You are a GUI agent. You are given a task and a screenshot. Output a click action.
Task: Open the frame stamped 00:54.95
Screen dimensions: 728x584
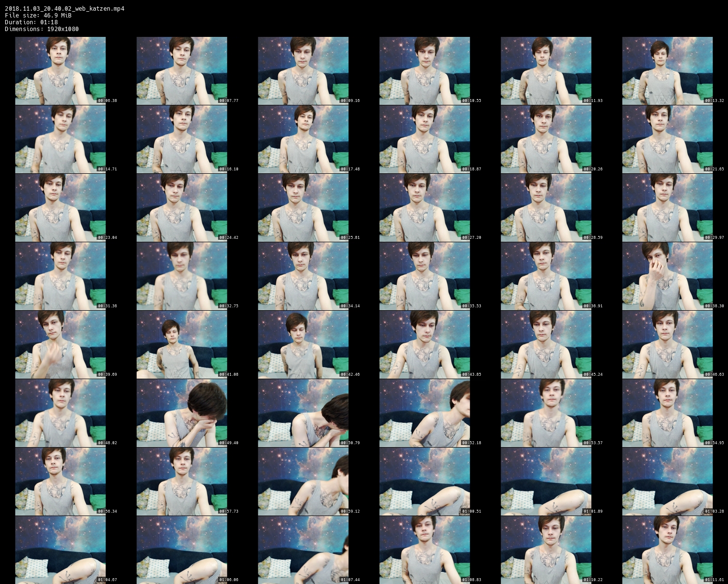(667, 413)
